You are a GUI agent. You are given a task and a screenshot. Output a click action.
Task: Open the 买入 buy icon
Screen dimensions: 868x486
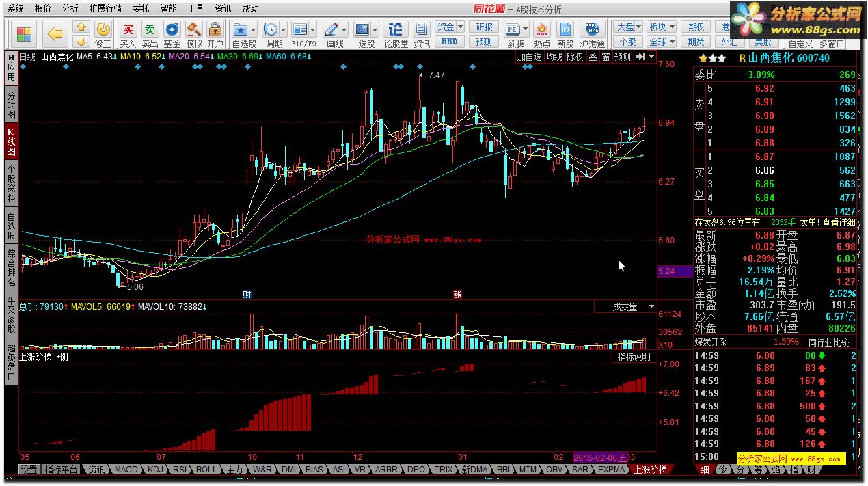pyautogui.click(x=128, y=34)
